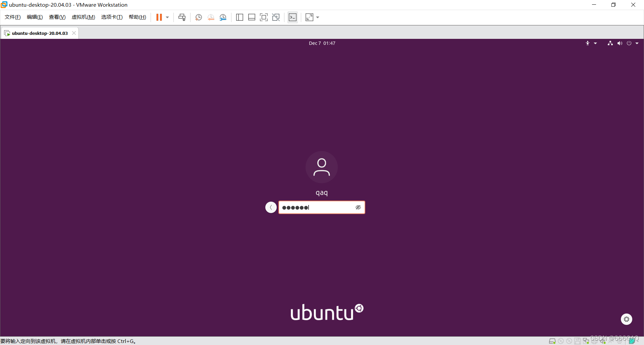Viewport: 644px width, 345px height.
Task: Expand the Ubuntu system menu arrow
Action: pyautogui.click(x=637, y=43)
